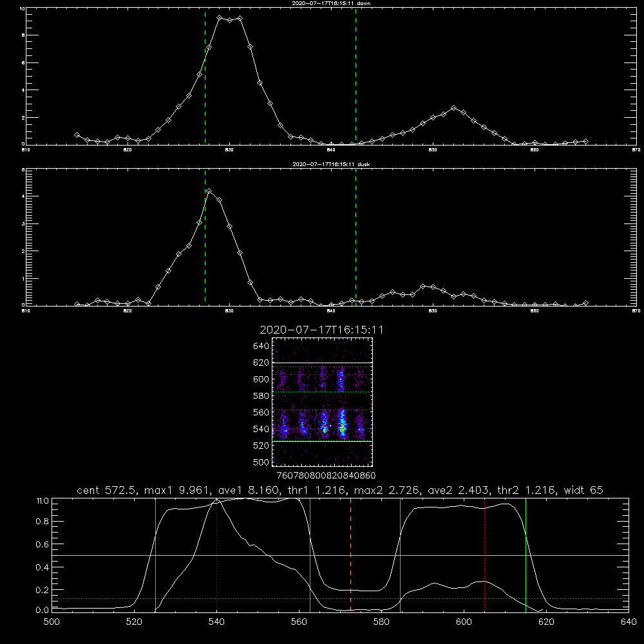
Task: Click the '600' x-axis label of bottom plot
Action: click(x=464, y=622)
